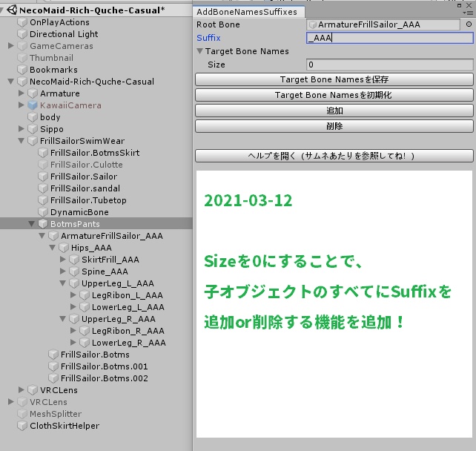Image resolution: width=476 pixels, height=451 pixels.
Task: Click the cube icon of Thumbnail
Action: 22,58
